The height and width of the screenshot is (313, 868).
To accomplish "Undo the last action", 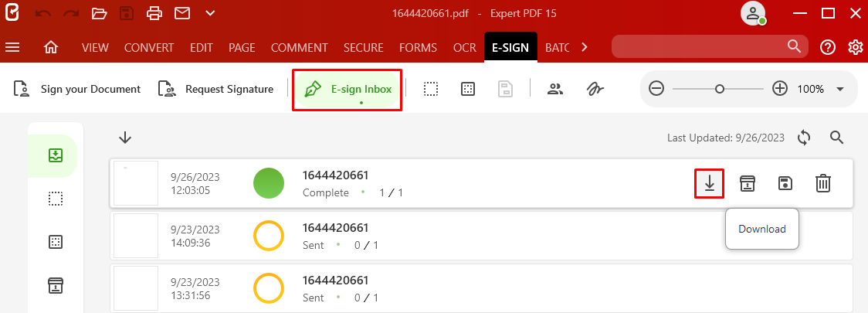I will (42, 13).
